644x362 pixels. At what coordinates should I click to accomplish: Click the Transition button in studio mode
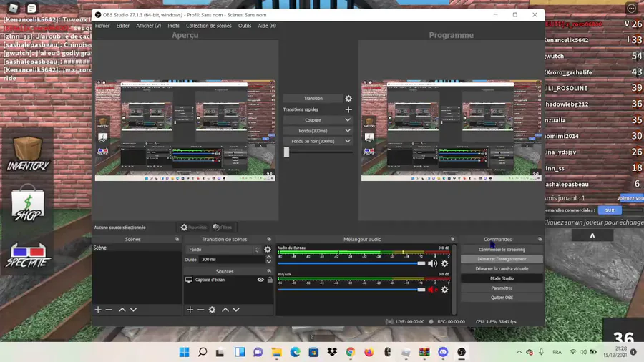(x=313, y=99)
